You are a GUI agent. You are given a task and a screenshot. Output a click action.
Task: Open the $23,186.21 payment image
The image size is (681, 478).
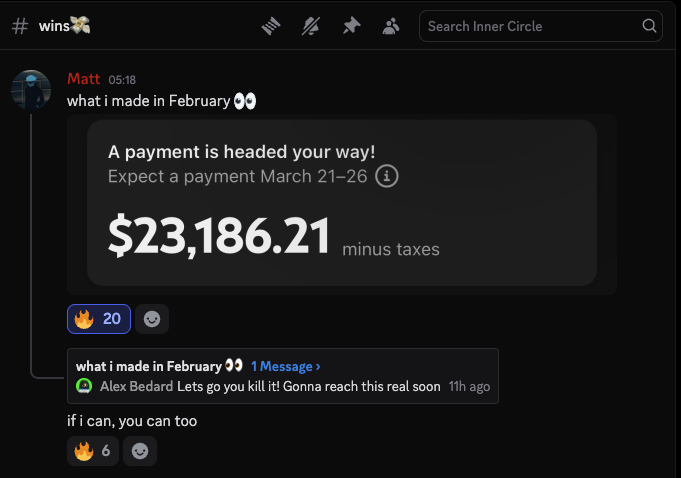(x=341, y=204)
